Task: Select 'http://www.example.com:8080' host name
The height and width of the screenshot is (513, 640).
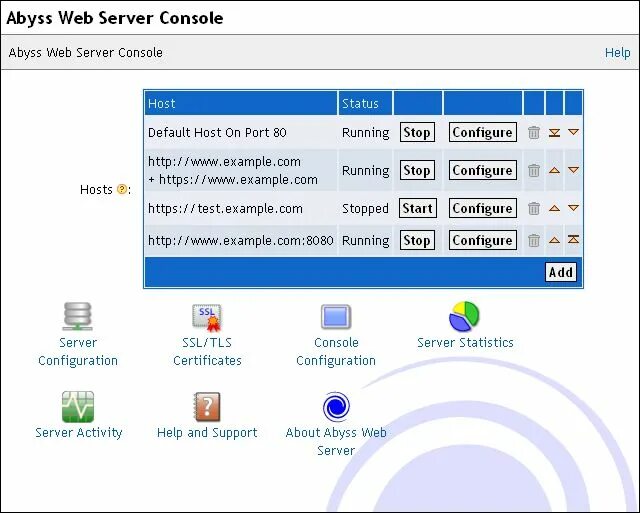Action: click(x=241, y=240)
